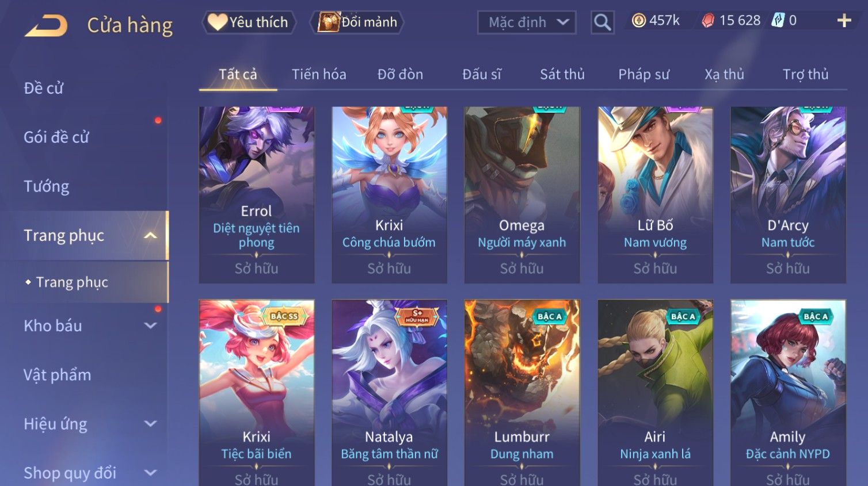Switch to the Tiến hóa tab
The height and width of the screenshot is (486, 868).
pyautogui.click(x=319, y=74)
